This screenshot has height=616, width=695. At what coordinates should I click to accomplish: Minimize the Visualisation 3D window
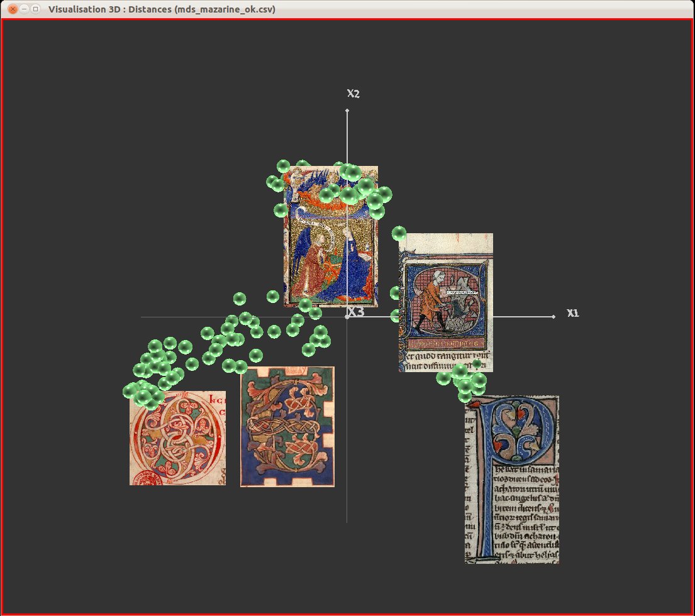(x=25, y=9)
